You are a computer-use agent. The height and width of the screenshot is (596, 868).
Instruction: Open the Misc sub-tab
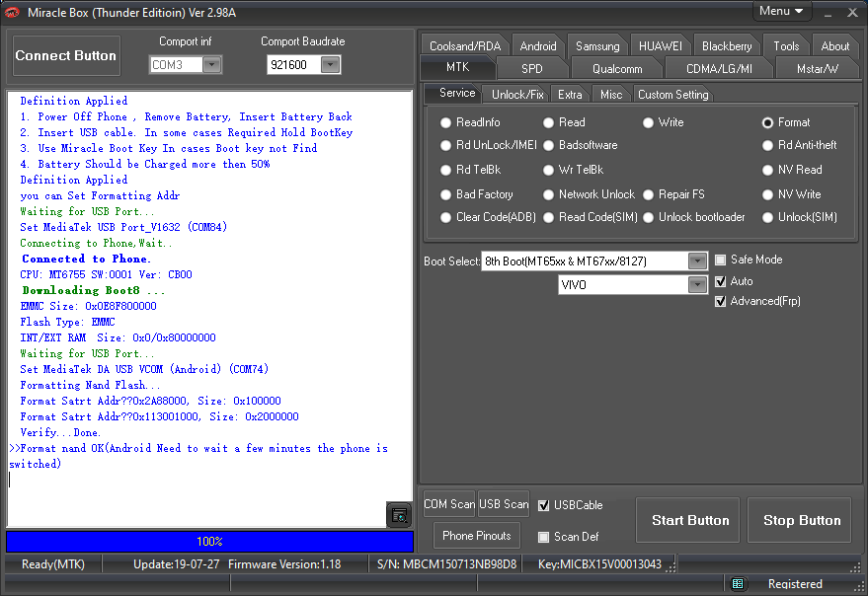tap(611, 95)
